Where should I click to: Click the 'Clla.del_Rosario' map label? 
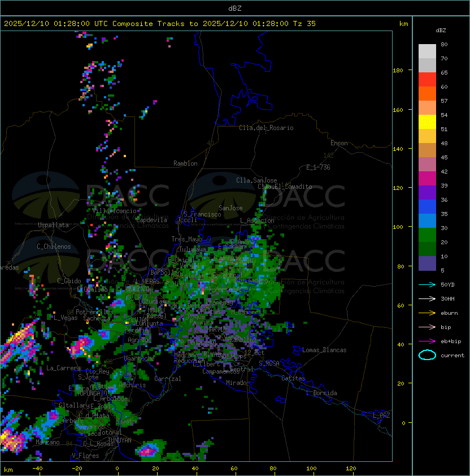click(266, 128)
